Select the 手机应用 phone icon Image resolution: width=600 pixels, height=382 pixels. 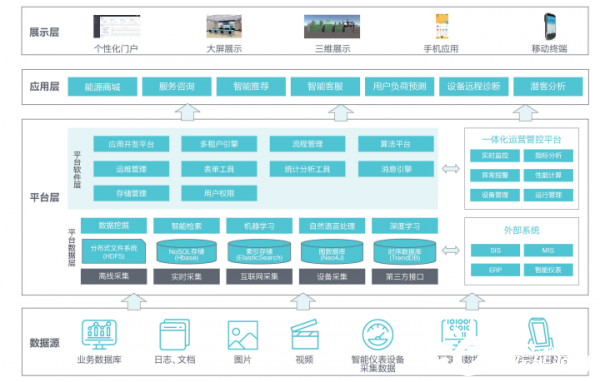[x=442, y=26]
